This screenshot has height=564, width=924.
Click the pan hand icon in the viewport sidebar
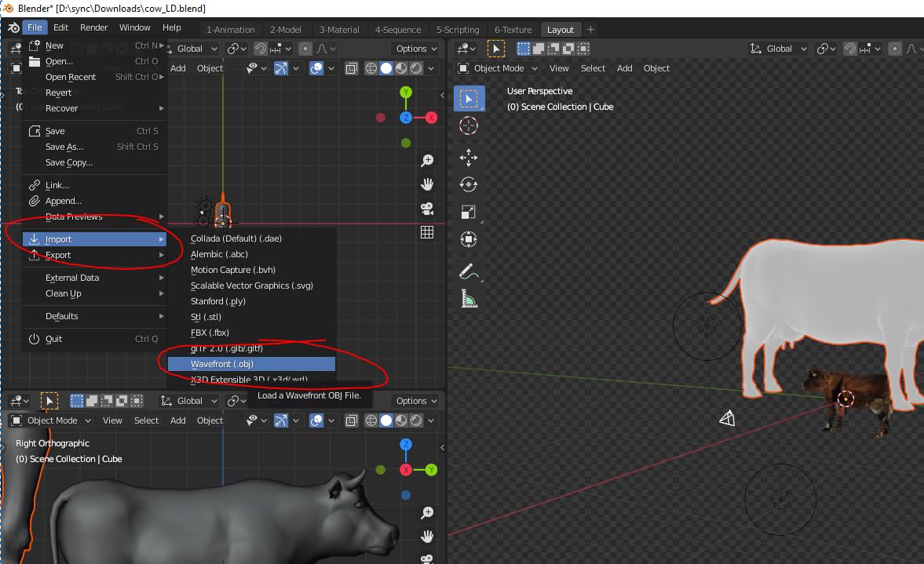[426, 184]
